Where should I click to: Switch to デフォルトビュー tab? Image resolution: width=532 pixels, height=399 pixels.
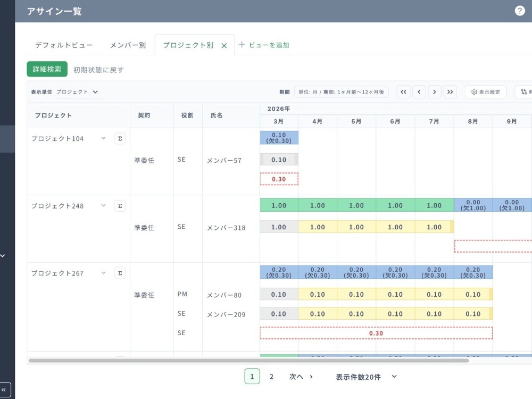64,45
